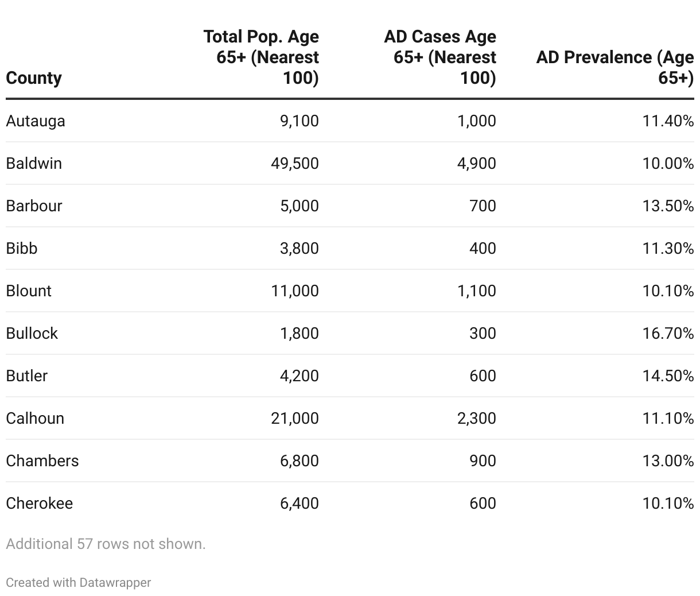Screen dimensions: 700x596
Task: Click Calhoun's total population value 21,000
Action: pos(295,419)
